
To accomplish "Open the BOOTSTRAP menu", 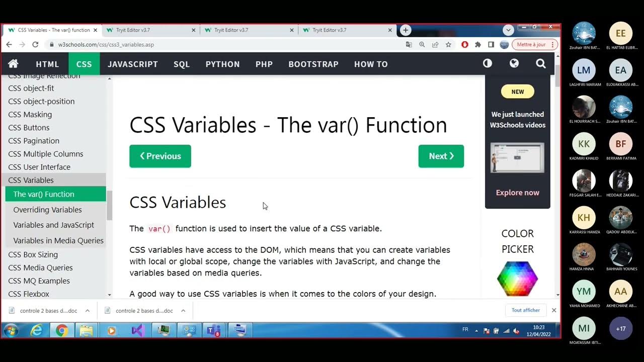I will tap(313, 64).
